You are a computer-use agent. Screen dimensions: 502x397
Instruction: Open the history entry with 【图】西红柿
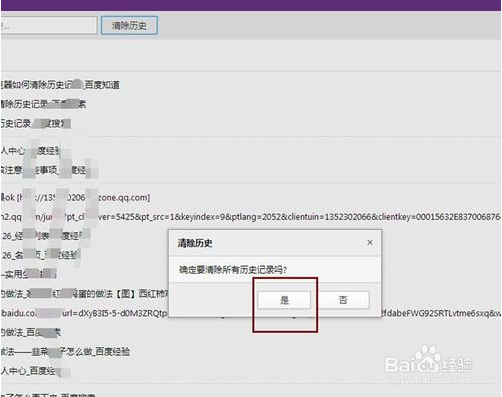click(84, 294)
